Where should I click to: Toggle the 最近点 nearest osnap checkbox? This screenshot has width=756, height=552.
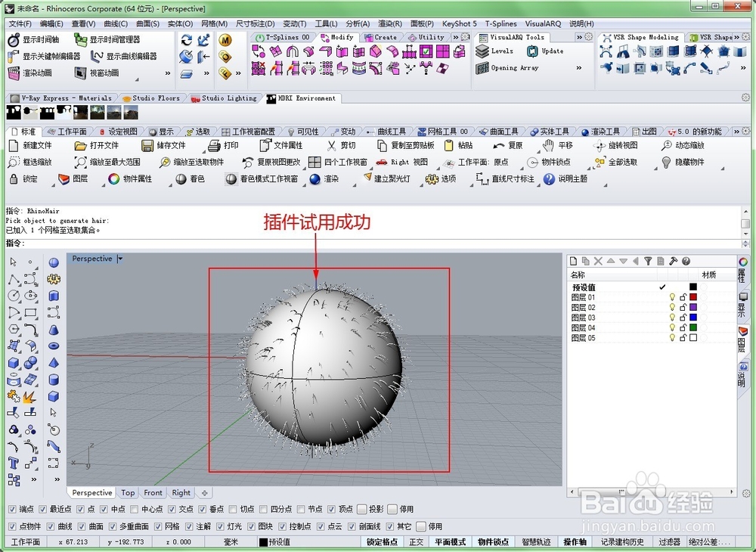click(43, 509)
